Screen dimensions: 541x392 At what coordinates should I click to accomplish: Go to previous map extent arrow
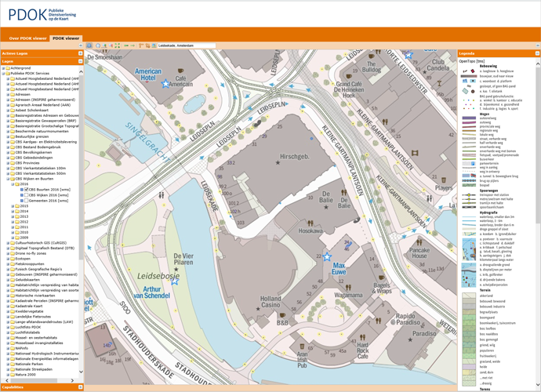(x=126, y=45)
